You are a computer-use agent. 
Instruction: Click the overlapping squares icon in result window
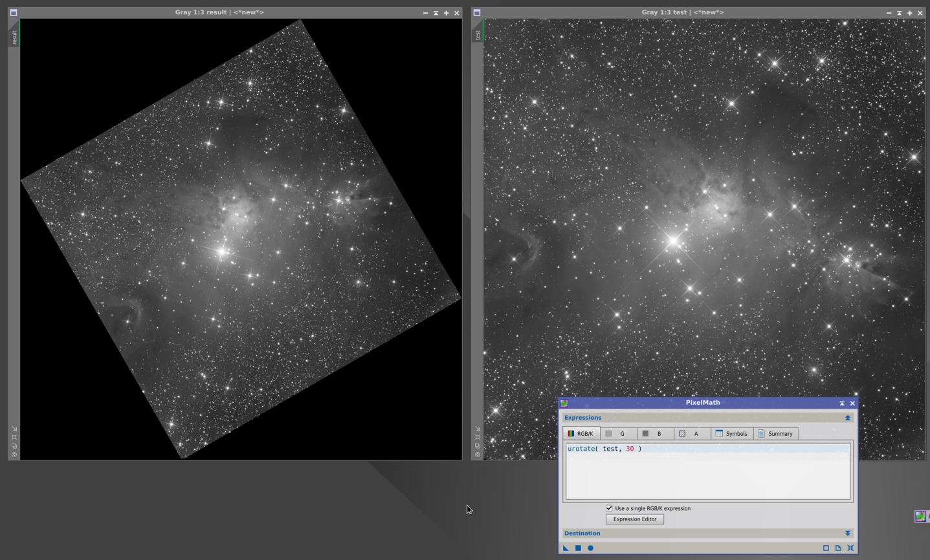(14, 446)
